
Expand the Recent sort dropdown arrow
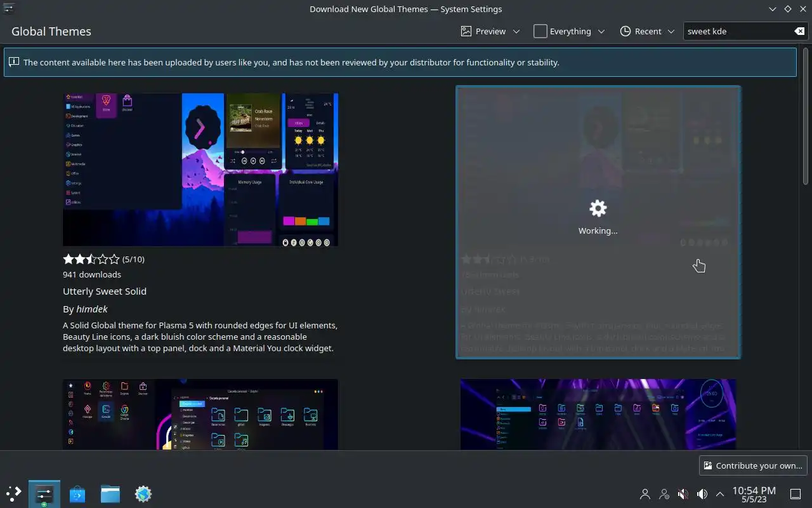coord(671,31)
